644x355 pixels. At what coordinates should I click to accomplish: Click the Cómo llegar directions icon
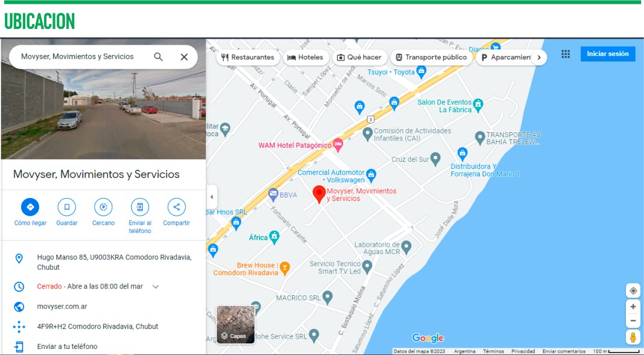click(x=30, y=207)
